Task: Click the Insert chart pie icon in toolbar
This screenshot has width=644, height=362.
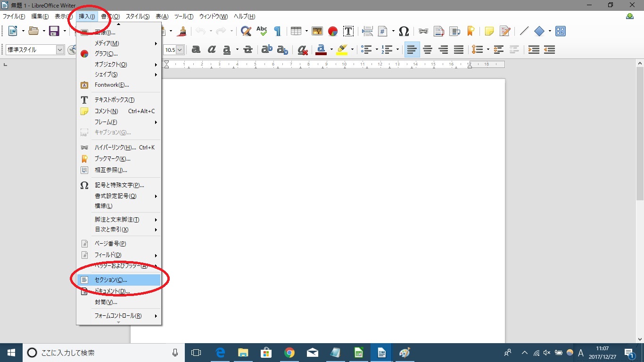Action: [x=333, y=31]
